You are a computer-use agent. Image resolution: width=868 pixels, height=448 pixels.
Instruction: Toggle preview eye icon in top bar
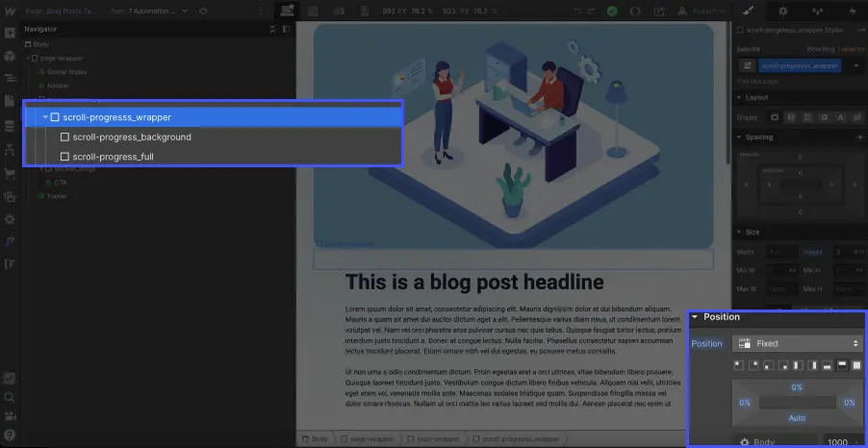coord(203,12)
